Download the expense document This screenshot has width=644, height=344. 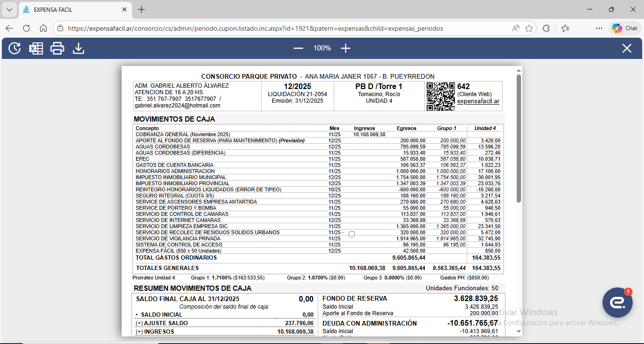[x=78, y=48]
